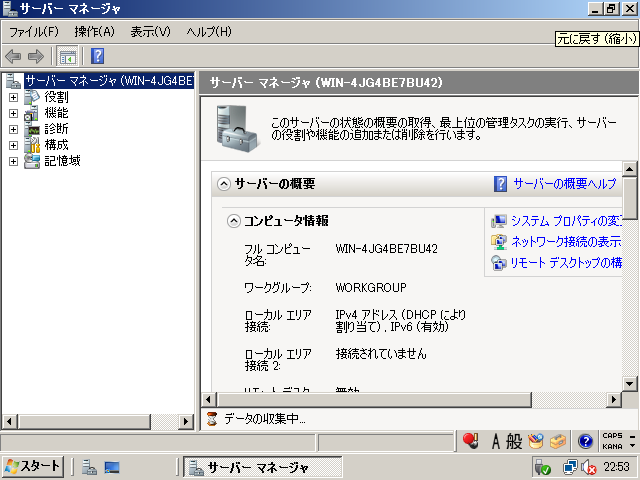Click the server root icon in tree
This screenshot has height=480, width=640.
click(13, 81)
